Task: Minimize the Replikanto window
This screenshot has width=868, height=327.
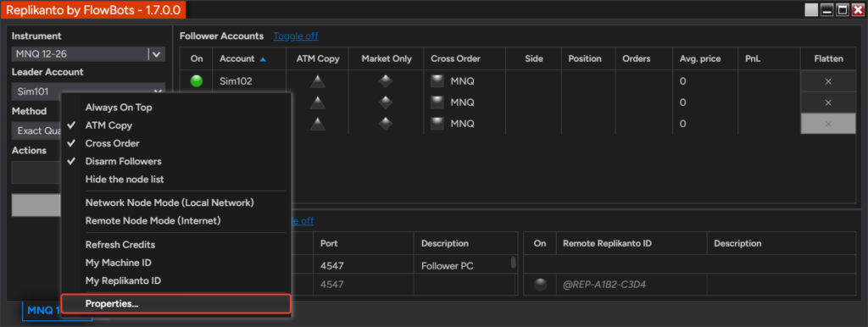Action: (827, 10)
